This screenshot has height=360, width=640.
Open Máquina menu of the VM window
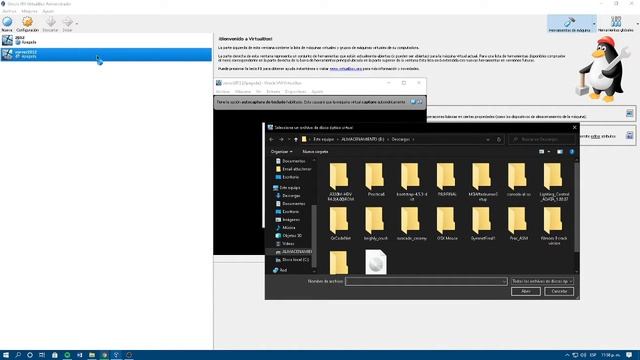(x=243, y=91)
